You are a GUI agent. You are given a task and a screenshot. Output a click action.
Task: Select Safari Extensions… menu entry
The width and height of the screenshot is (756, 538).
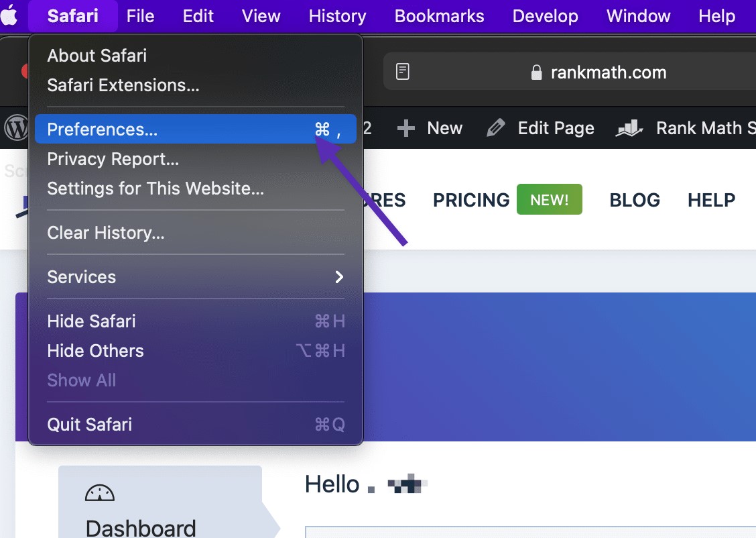click(196, 85)
